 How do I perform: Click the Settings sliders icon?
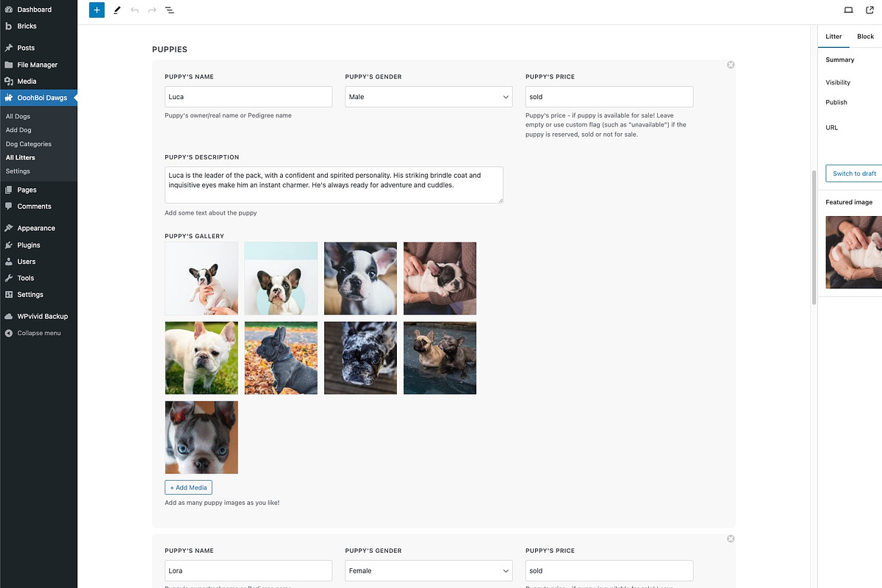click(9, 295)
